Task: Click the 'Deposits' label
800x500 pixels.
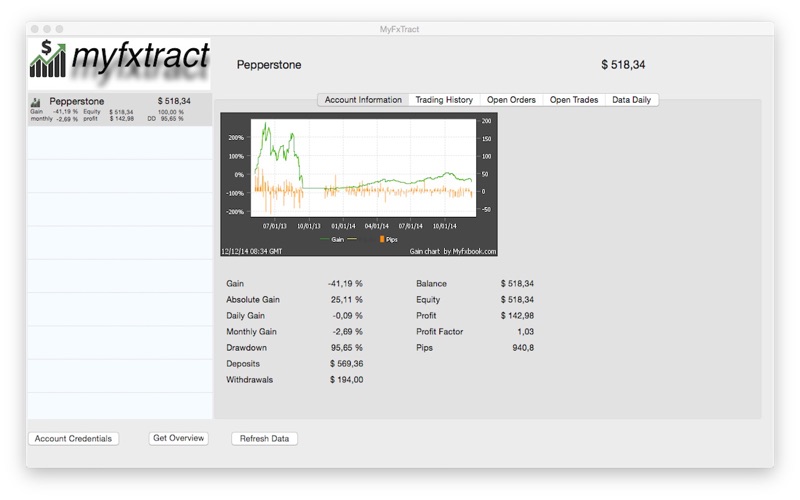Action: 243,364
